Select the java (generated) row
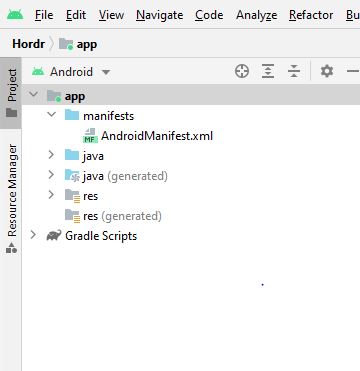The image size is (360, 371). (x=191, y=175)
